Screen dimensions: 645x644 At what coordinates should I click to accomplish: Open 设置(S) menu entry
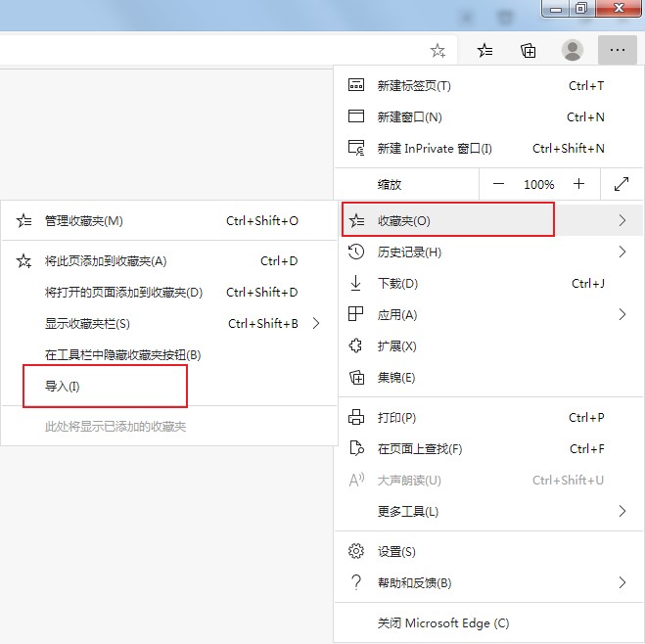487,551
